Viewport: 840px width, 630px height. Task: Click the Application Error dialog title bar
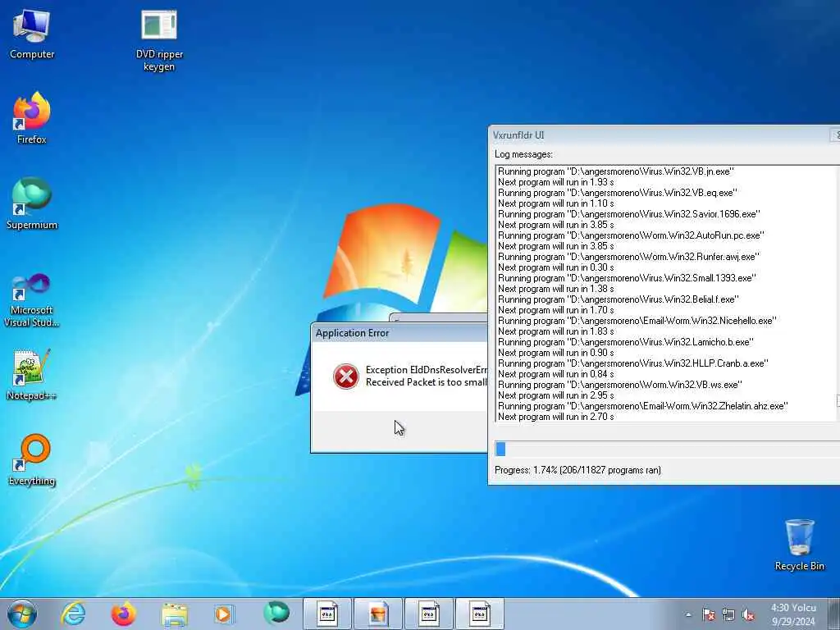pos(399,333)
